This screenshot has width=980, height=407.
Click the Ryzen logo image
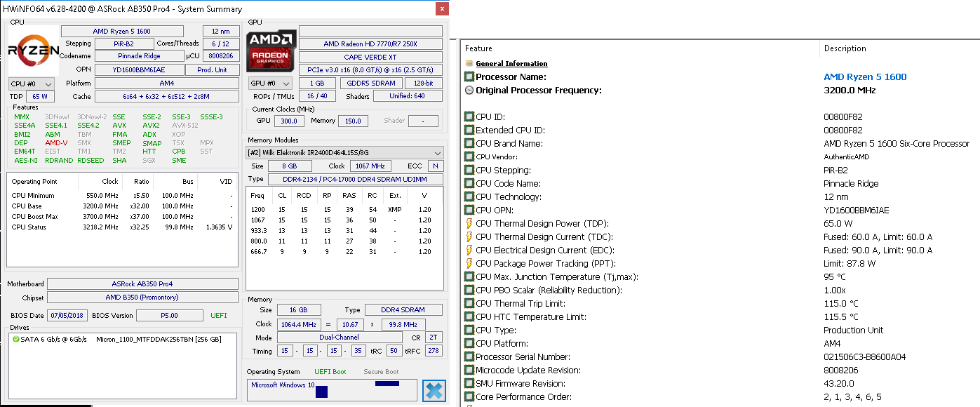[33, 49]
